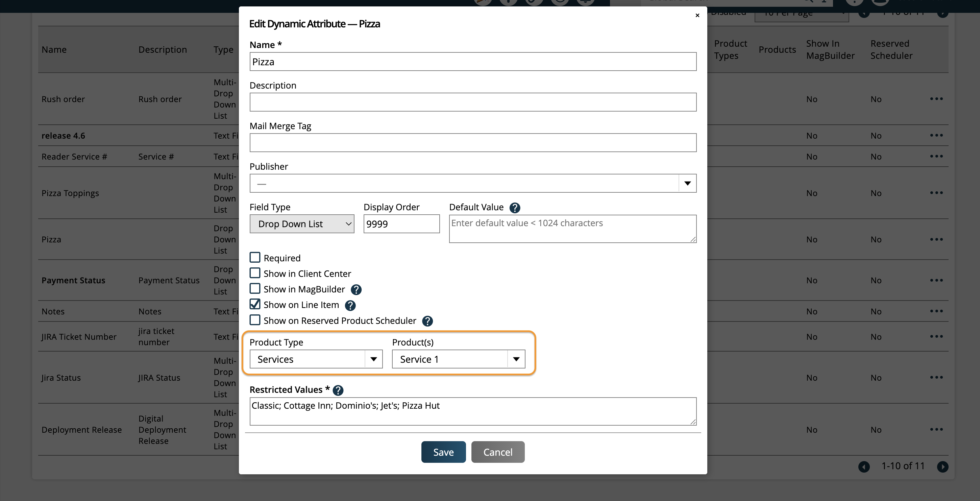
Task: Close the Edit Dynamic Attribute dialog
Action: 697,16
